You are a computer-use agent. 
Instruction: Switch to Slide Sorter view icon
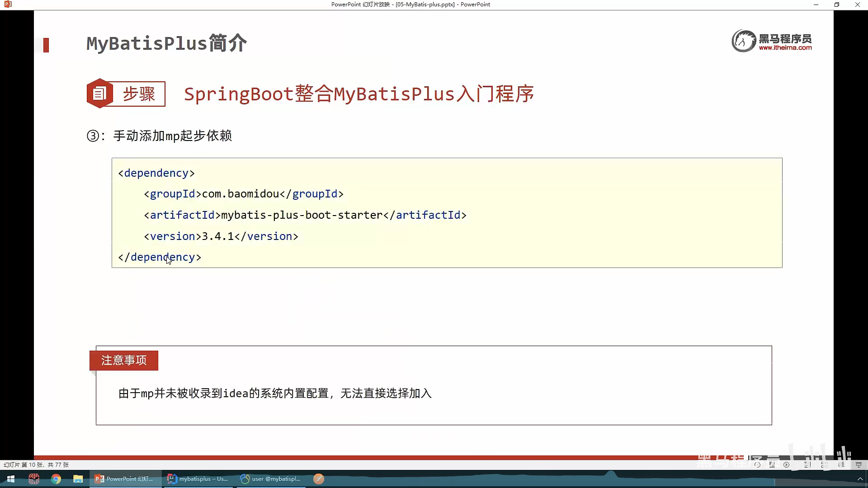[x=825, y=465]
